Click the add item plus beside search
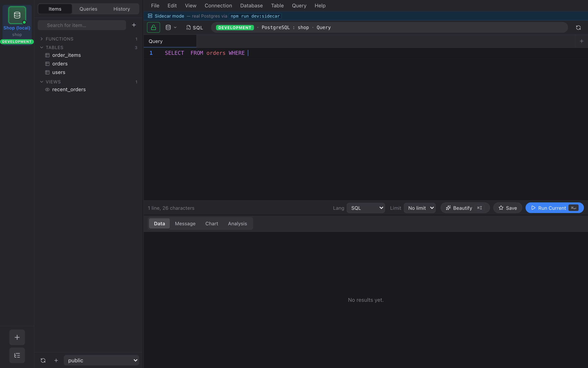The width and height of the screenshot is (588, 368). [134, 25]
